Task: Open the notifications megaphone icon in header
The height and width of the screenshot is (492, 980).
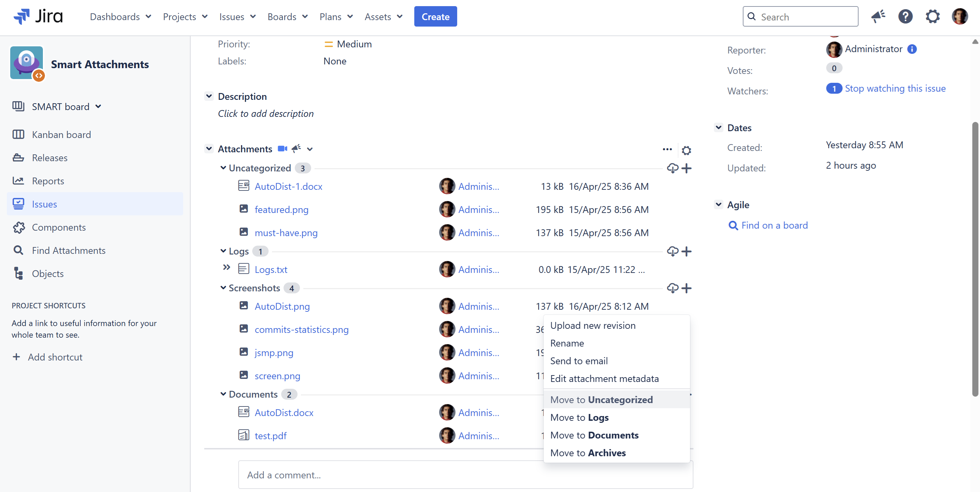Action: (878, 16)
